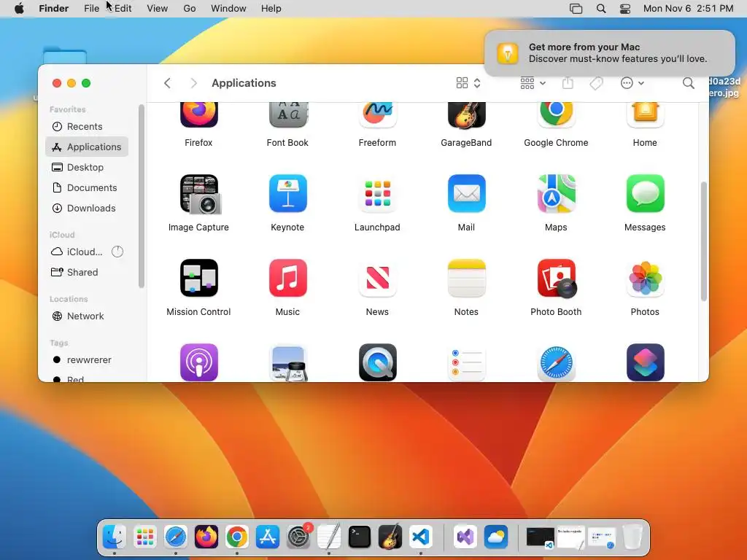
Task: Select Applications in the sidebar
Action: click(x=87, y=147)
